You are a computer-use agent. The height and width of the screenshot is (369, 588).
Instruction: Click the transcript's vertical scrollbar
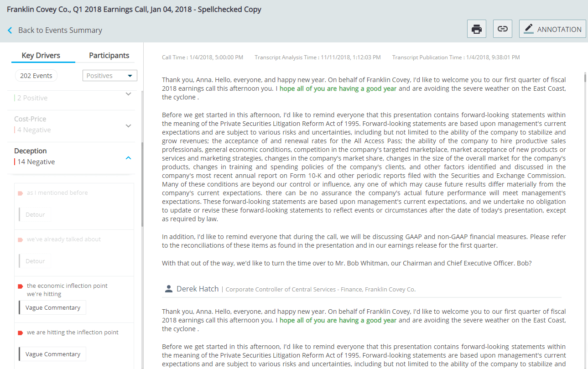[585, 78]
